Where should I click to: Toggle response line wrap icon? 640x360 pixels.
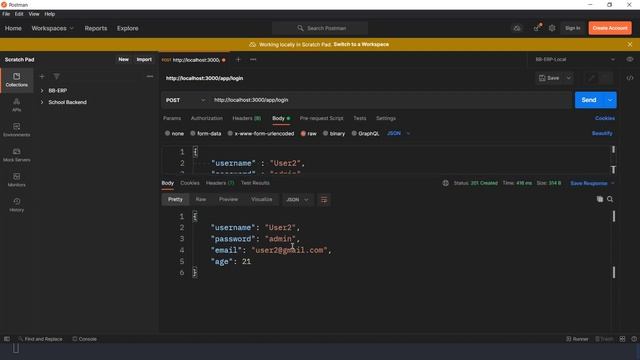click(x=324, y=200)
